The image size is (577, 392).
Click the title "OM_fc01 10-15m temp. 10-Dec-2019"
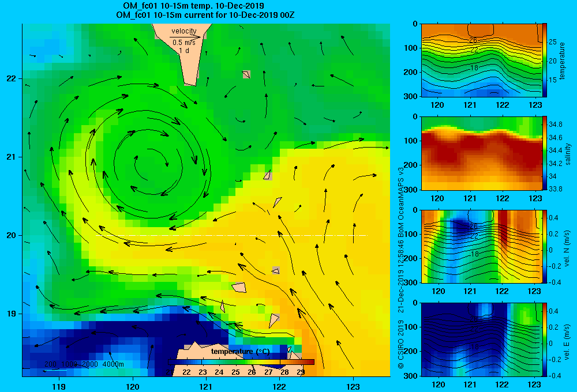tap(193, 6)
